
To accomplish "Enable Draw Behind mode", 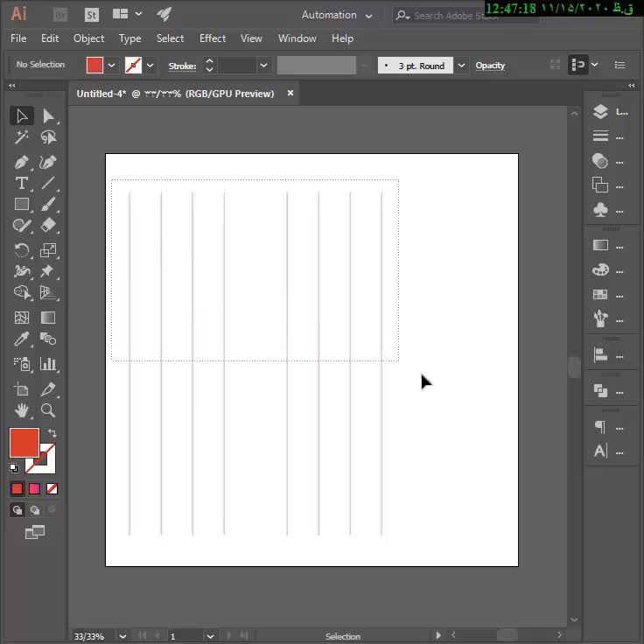I will (35, 510).
